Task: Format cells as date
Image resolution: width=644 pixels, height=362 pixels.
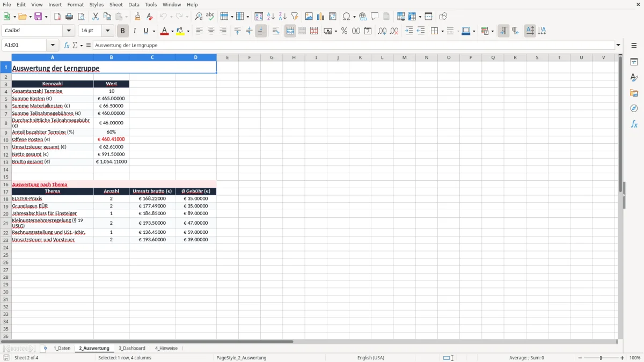Action: click(368, 31)
